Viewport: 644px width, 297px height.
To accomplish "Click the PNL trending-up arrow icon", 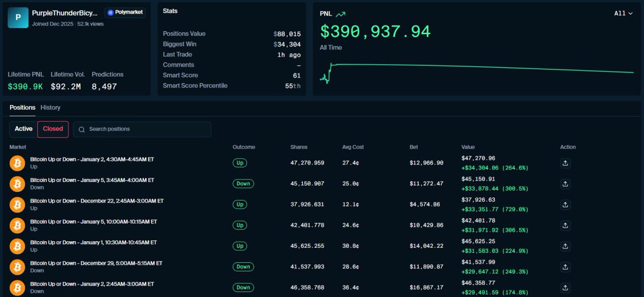I will point(340,14).
